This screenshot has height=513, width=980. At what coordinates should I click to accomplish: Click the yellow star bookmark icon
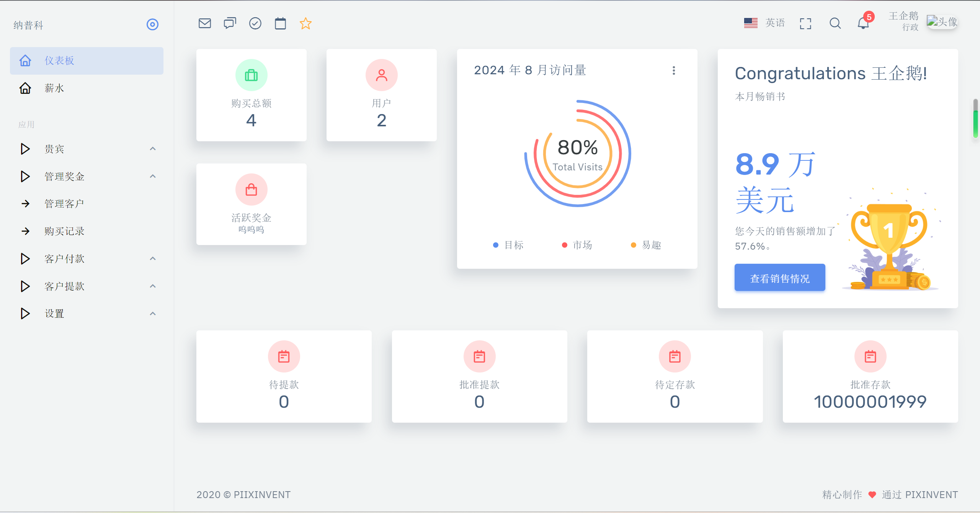(x=305, y=24)
